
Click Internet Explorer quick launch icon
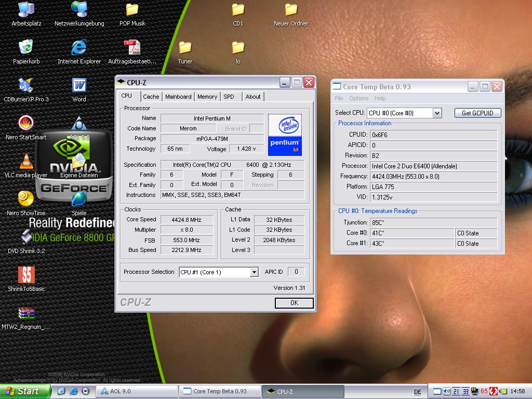(73, 391)
